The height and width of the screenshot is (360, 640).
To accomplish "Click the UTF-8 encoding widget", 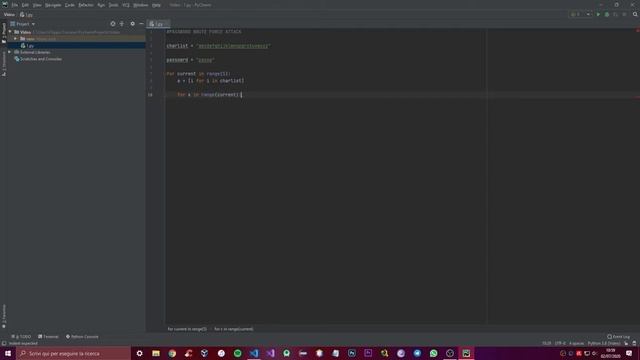I will [x=560, y=343].
